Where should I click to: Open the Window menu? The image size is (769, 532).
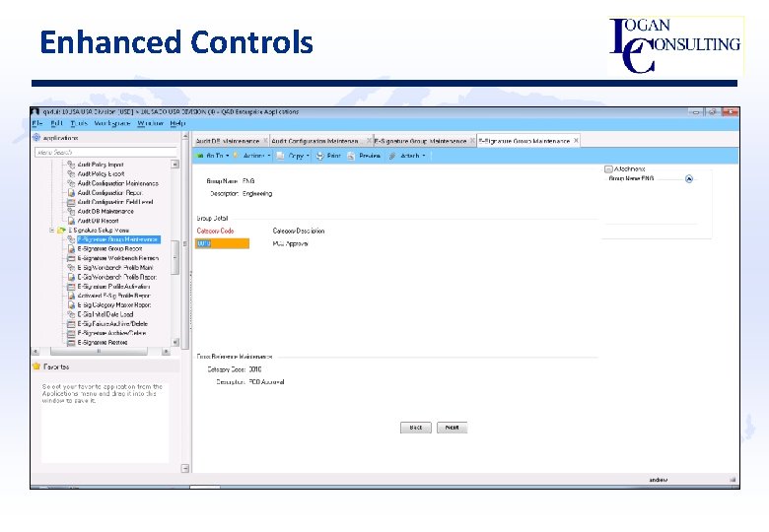click(150, 123)
